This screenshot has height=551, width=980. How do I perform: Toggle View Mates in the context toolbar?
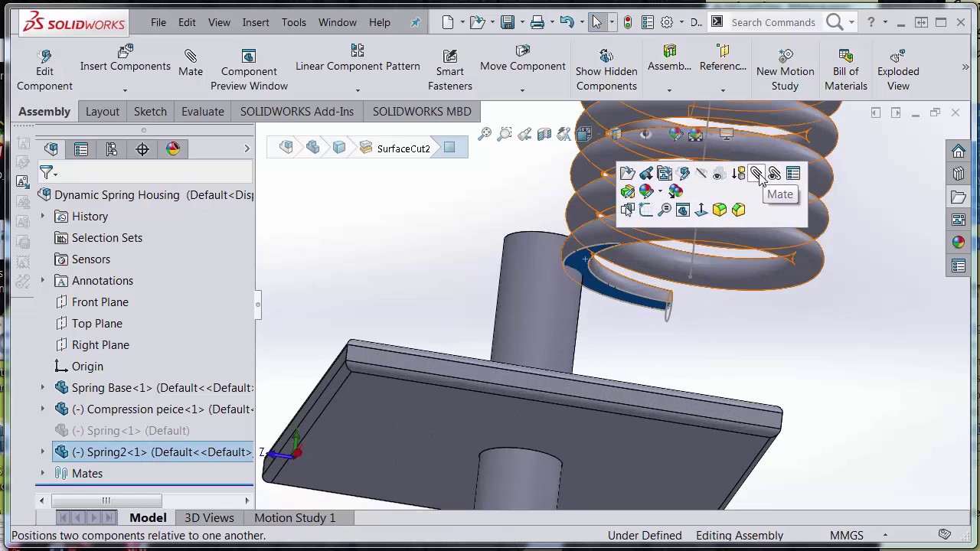775,174
